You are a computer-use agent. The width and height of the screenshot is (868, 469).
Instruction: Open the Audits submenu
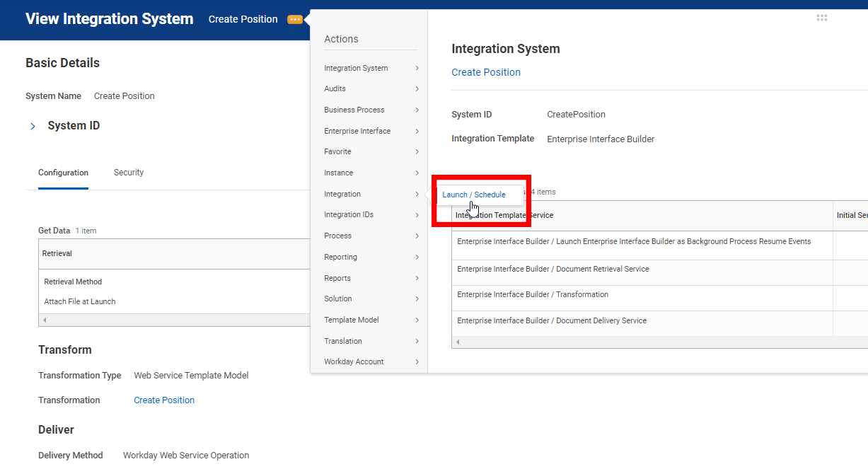371,89
